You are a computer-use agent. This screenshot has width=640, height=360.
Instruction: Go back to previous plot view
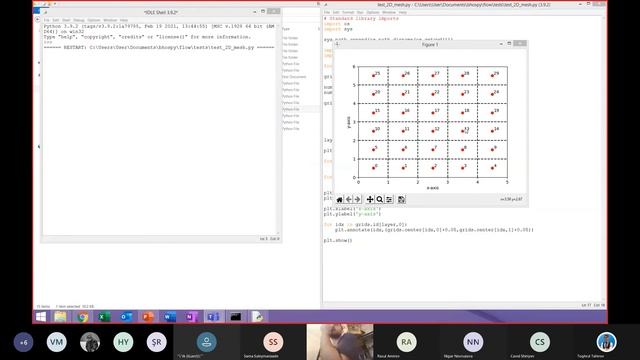point(349,199)
